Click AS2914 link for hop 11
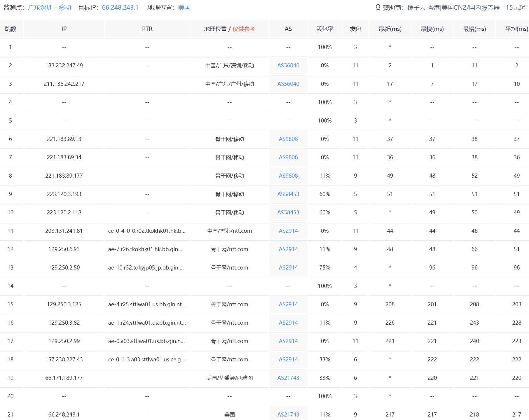 [x=288, y=231]
